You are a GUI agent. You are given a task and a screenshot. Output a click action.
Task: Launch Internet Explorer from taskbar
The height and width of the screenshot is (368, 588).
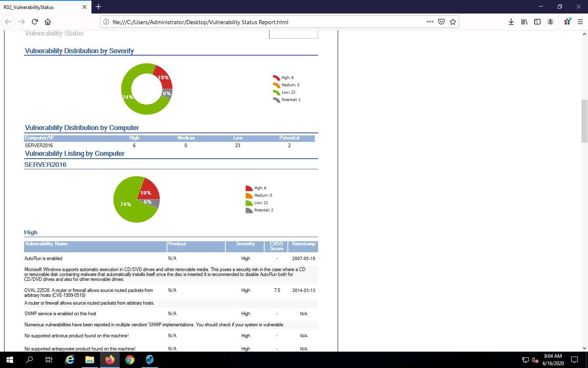70,360
